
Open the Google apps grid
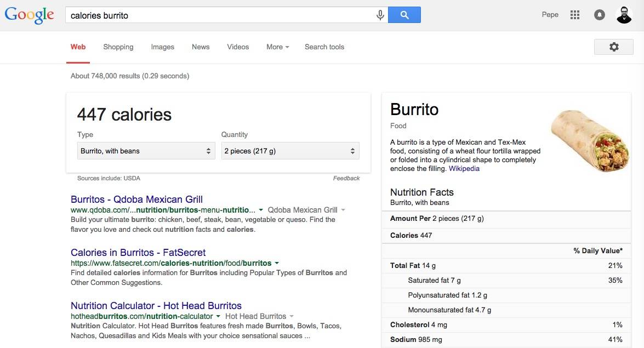[x=574, y=15]
